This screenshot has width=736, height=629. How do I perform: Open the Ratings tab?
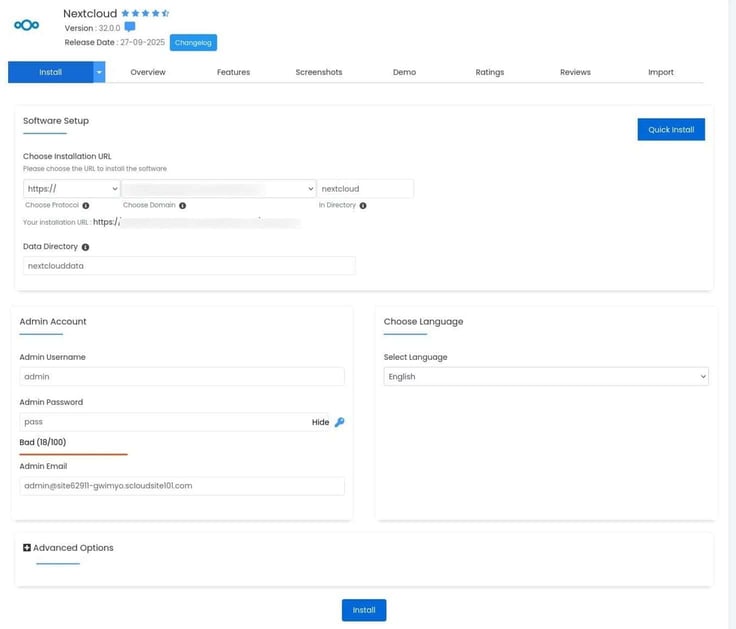coord(490,72)
